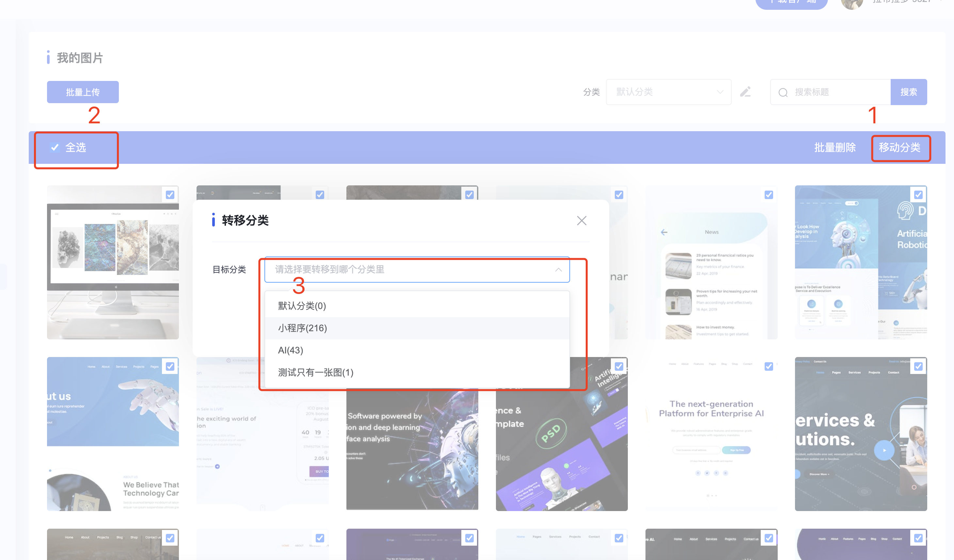This screenshot has height=560, width=954.
Task: Uncheck the PSD template image checkbox
Action: (x=619, y=366)
